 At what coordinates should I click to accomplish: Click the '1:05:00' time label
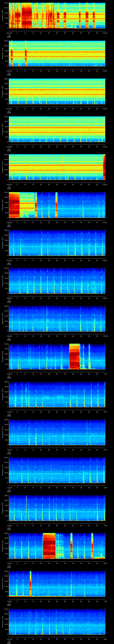[9, 564]
